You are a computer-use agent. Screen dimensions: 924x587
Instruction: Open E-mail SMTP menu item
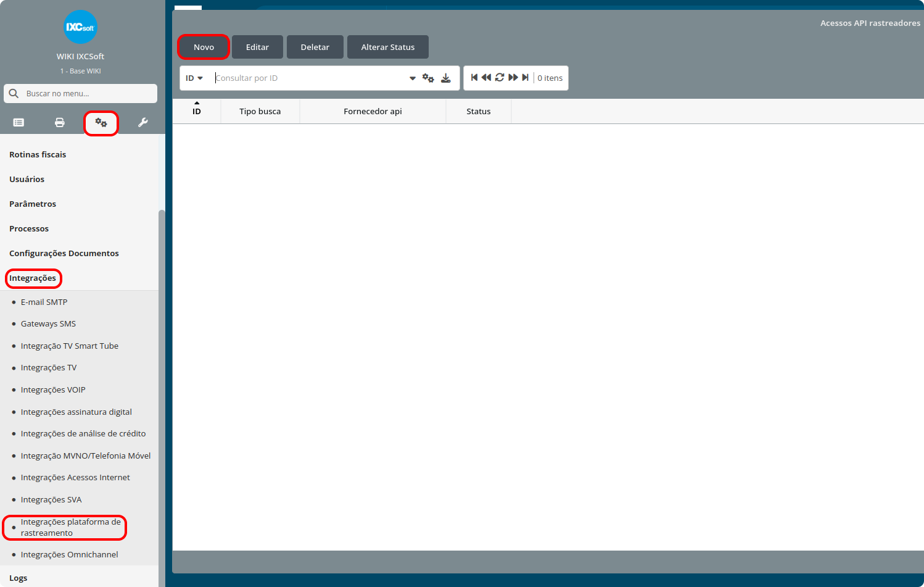pyautogui.click(x=44, y=302)
